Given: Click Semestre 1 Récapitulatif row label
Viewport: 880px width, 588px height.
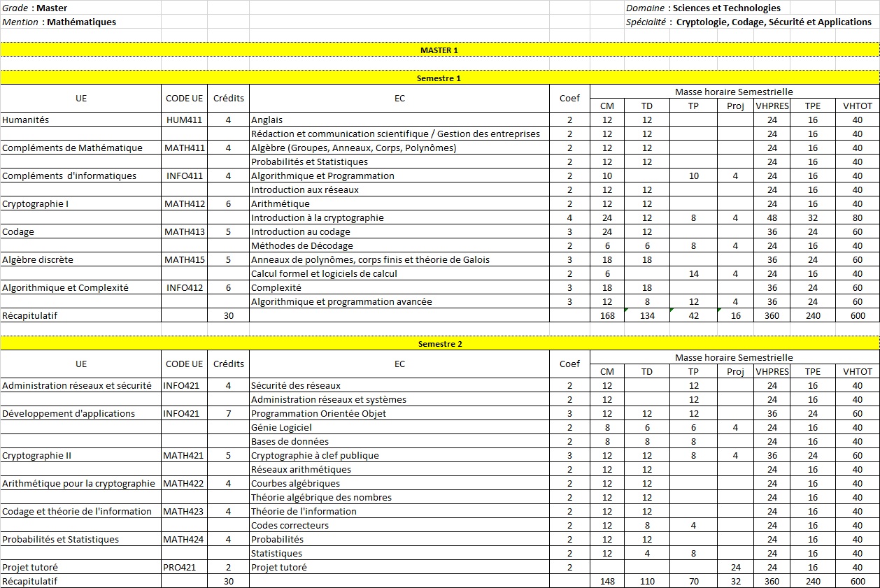Looking at the screenshot, I should (x=80, y=315).
